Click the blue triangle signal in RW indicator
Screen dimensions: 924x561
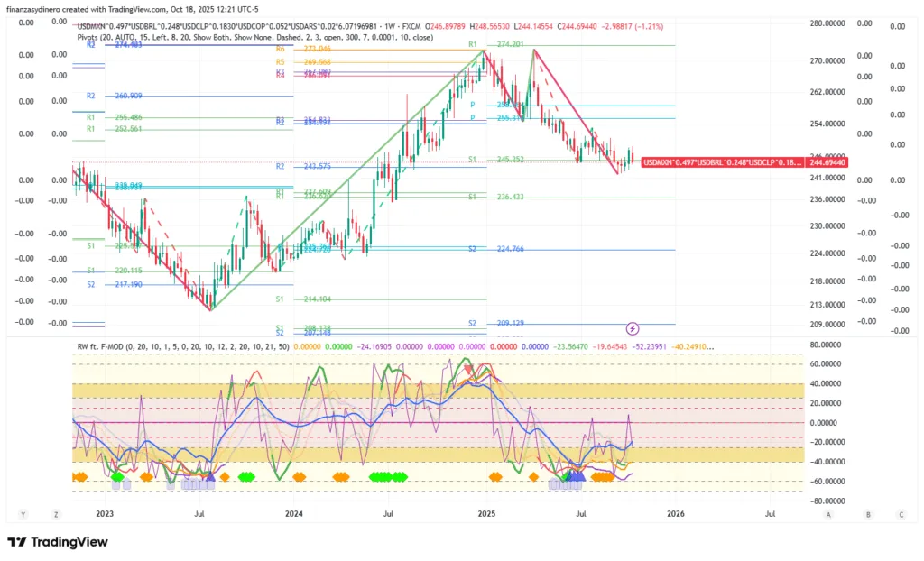tap(578, 475)
